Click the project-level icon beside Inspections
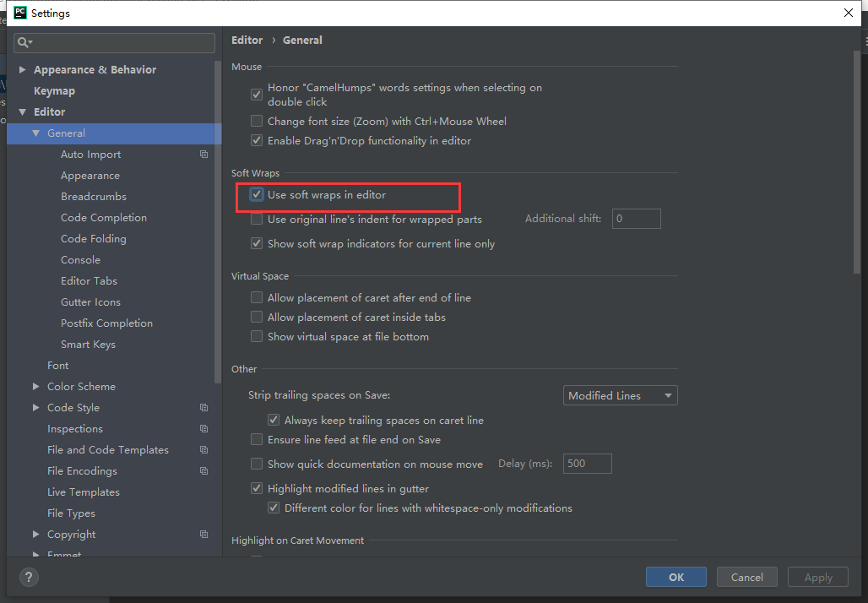The height and width of the screenshot is (603, 868). [203, 429]
